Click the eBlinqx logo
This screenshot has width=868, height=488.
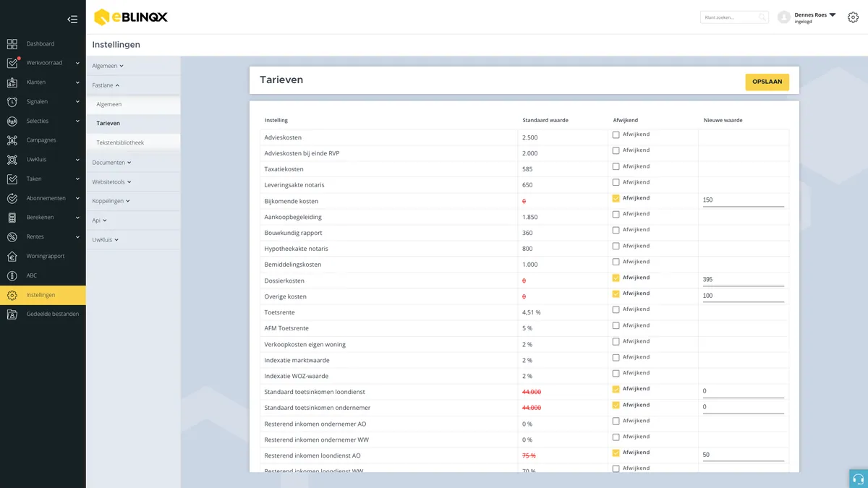click(131, 17)
